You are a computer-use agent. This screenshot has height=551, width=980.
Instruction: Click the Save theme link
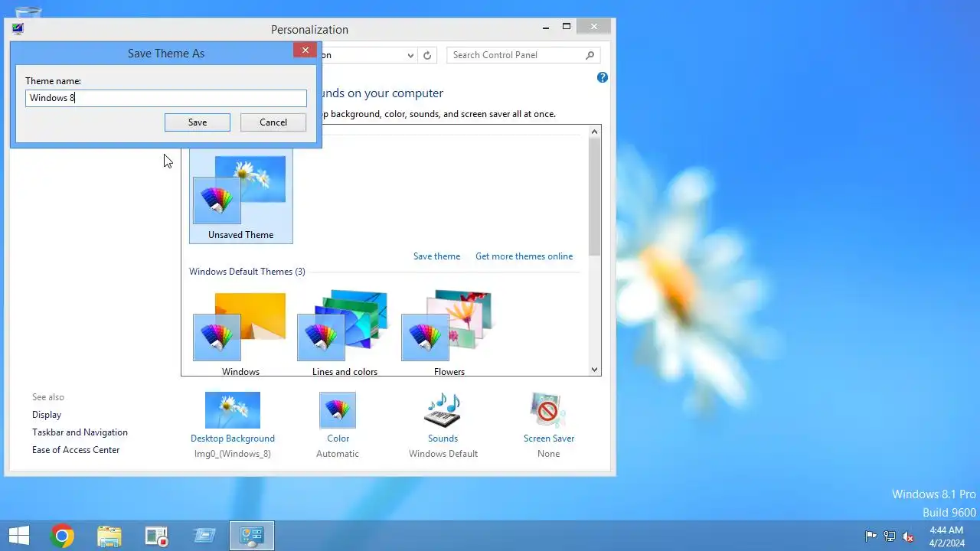pyautogui.click(x=436, y=256)
